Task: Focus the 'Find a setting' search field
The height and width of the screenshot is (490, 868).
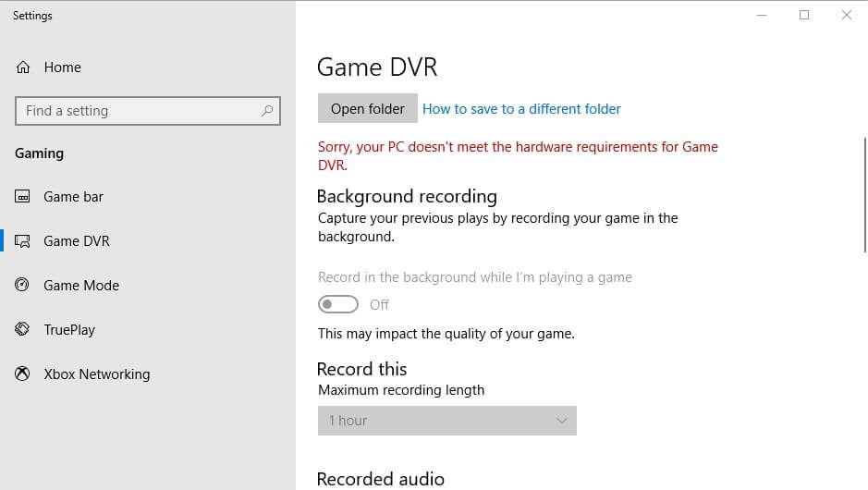Action: coord(139,111)
